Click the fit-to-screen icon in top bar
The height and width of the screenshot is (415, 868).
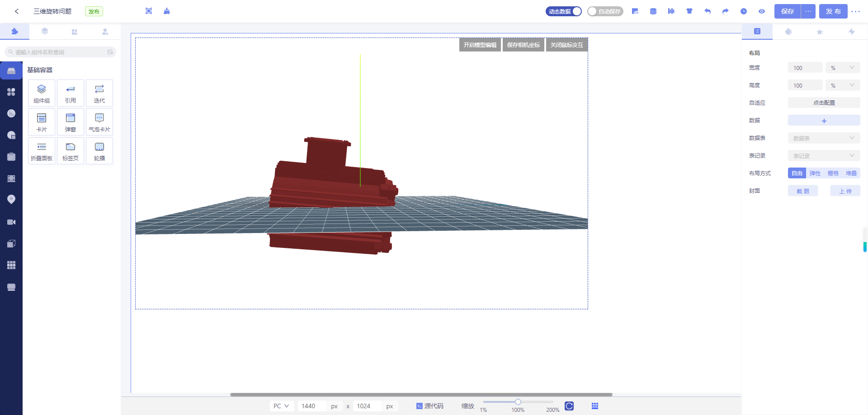click(x=149, y=11)
